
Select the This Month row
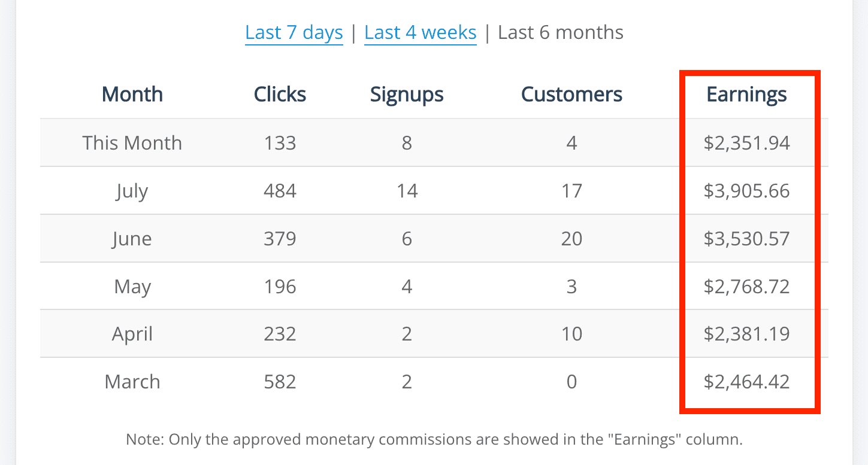132,142
